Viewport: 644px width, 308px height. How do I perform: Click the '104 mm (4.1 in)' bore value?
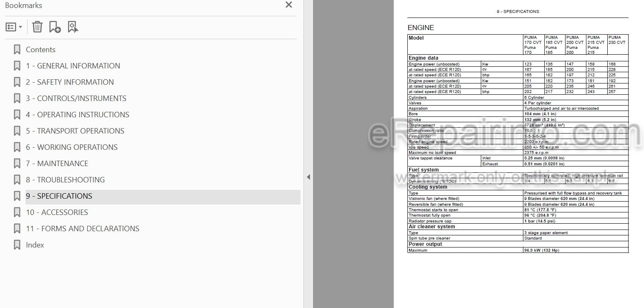click(x=540, y=114)
